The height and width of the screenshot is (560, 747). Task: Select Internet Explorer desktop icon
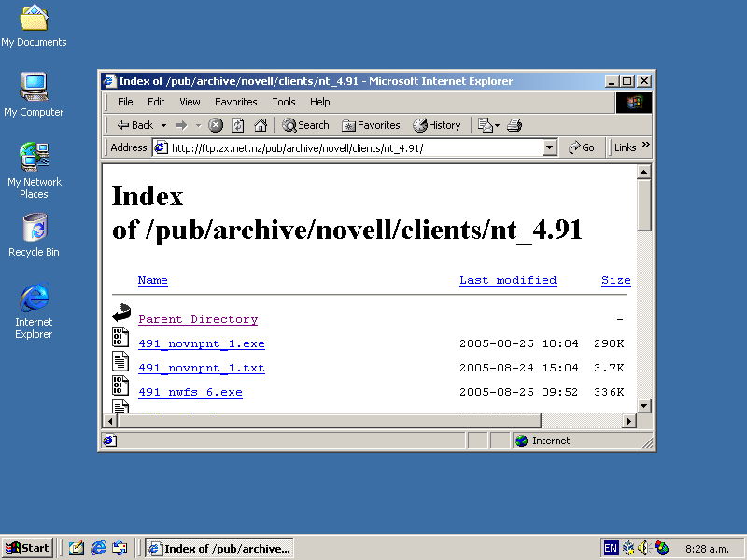pyautogui.click(x=34, y=311)
